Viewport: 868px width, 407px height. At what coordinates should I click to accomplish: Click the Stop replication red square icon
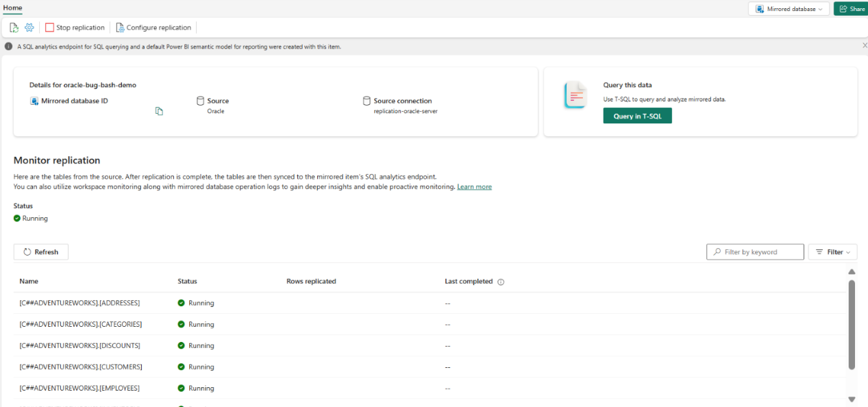tap(49, 27)
